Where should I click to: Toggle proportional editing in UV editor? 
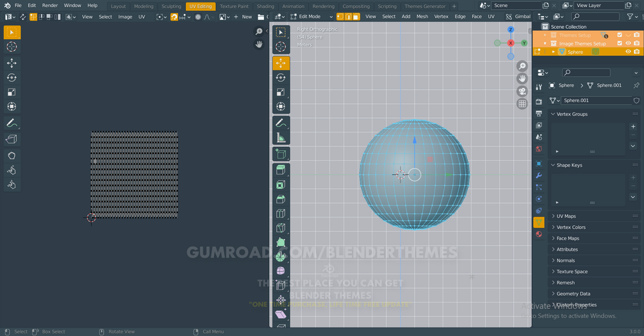198,17
